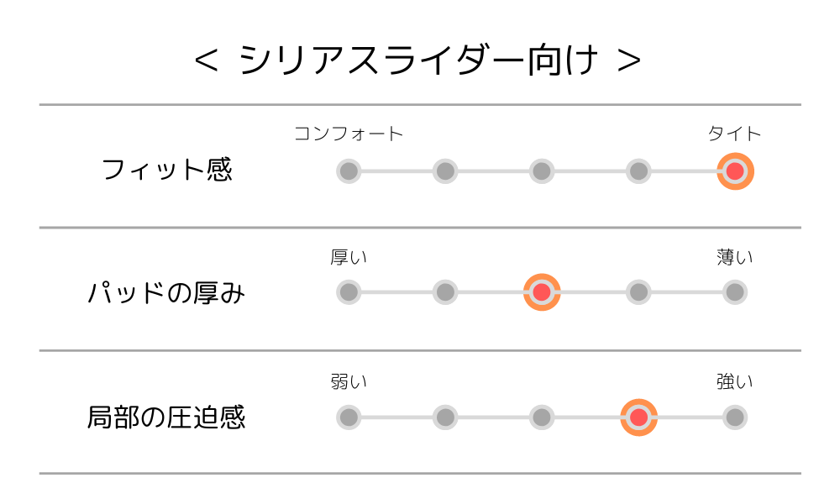Image resolution: width=840 pixels, height=504 pixels.
Task: Pick fourth dot on パッドの厚み scale
Action: point(638,292)
